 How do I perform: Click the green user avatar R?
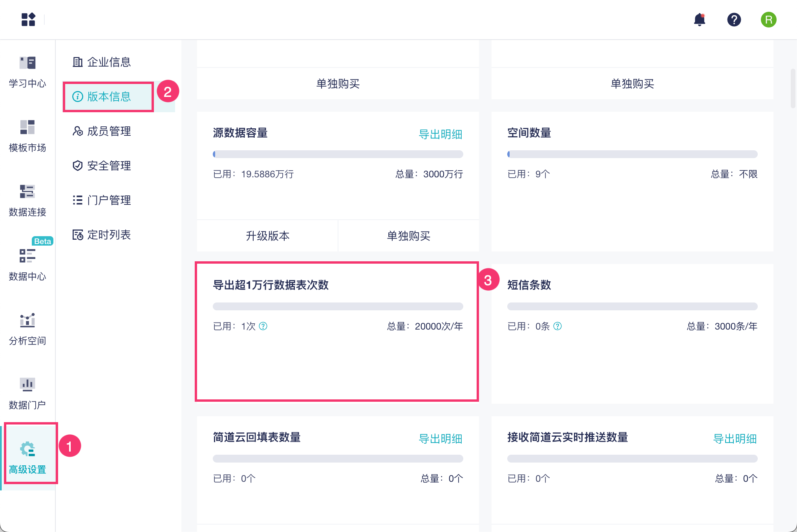pyautogui.click(x=768, y=19)
